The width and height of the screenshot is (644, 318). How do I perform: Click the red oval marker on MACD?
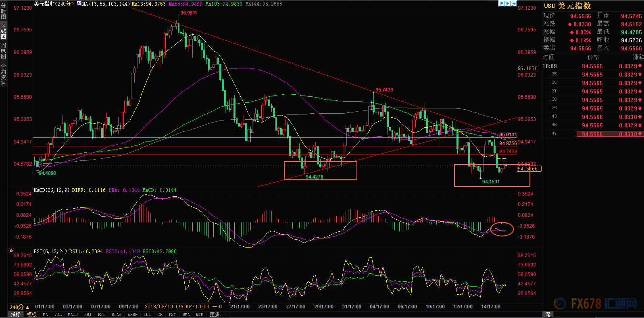(502, 229)
